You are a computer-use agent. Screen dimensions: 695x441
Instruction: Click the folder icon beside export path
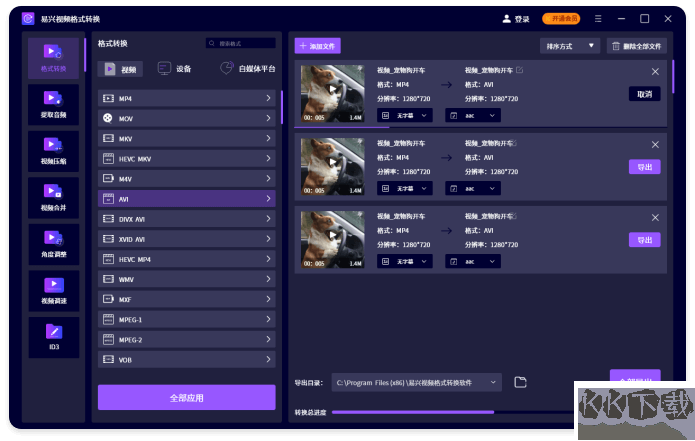[x=520, y=382]
